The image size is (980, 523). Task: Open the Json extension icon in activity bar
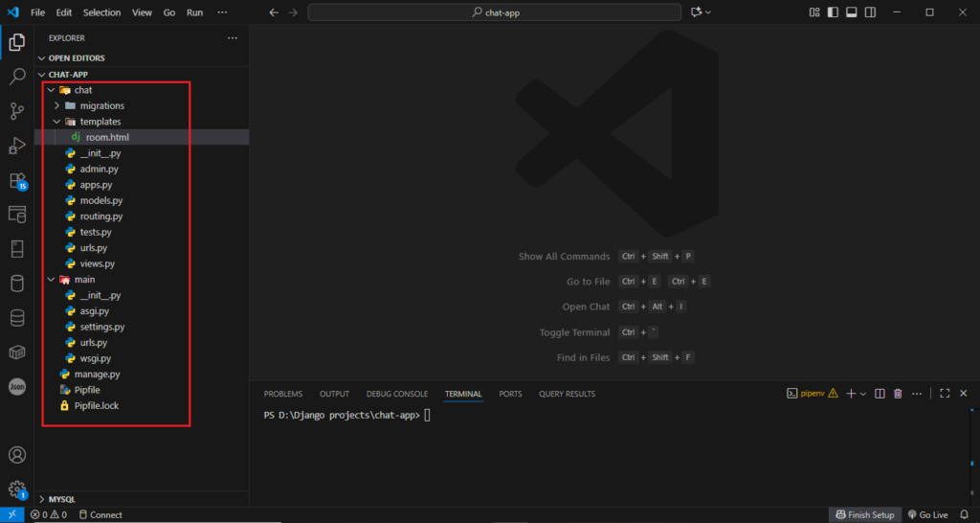(x=17, y=387)
